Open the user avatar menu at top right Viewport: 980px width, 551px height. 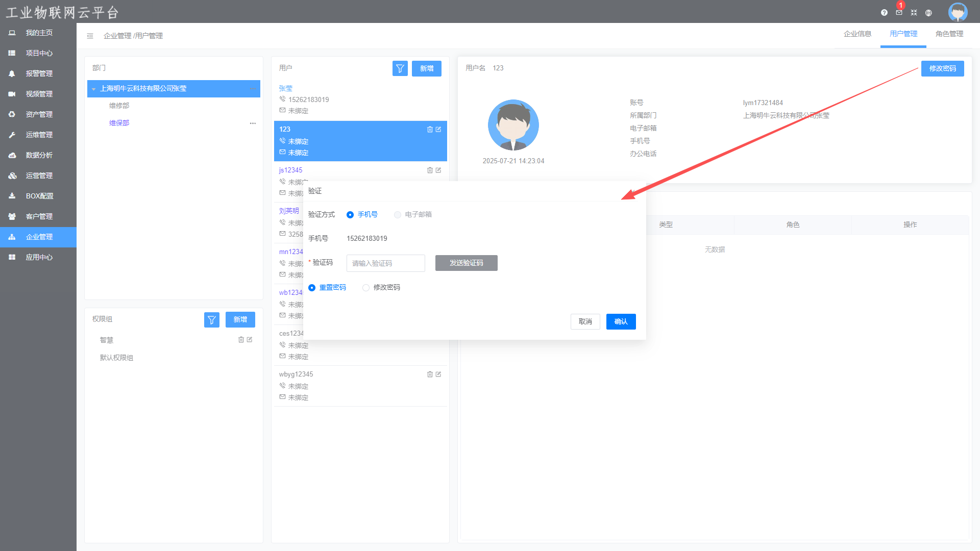(x=958, y=12)
